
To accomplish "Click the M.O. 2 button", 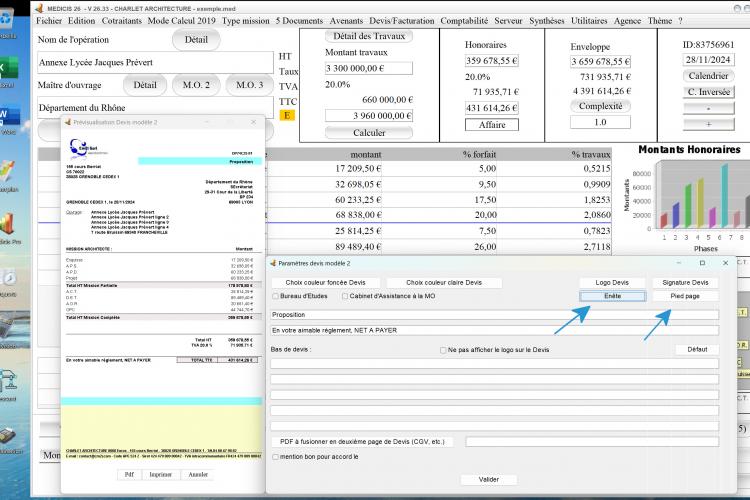I will point(196,85).
